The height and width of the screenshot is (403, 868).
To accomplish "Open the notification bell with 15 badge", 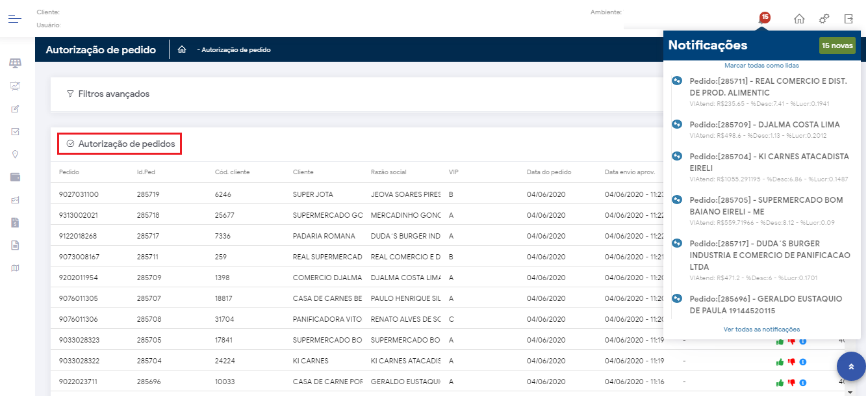I will point(763,19).
